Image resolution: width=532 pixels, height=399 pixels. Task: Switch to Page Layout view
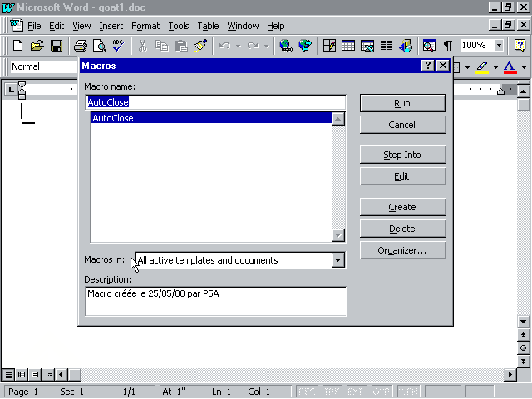tap(35, 375)
